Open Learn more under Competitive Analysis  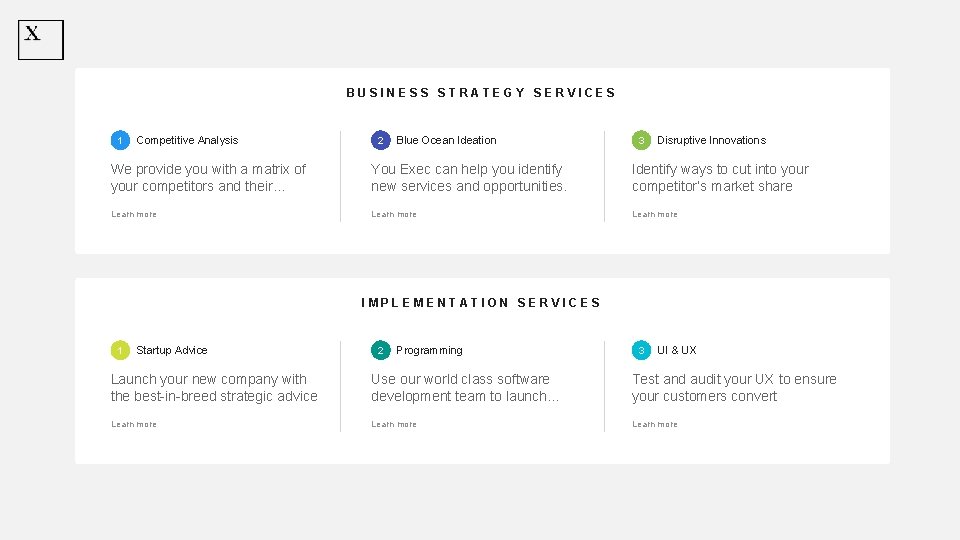click(134, 214)
